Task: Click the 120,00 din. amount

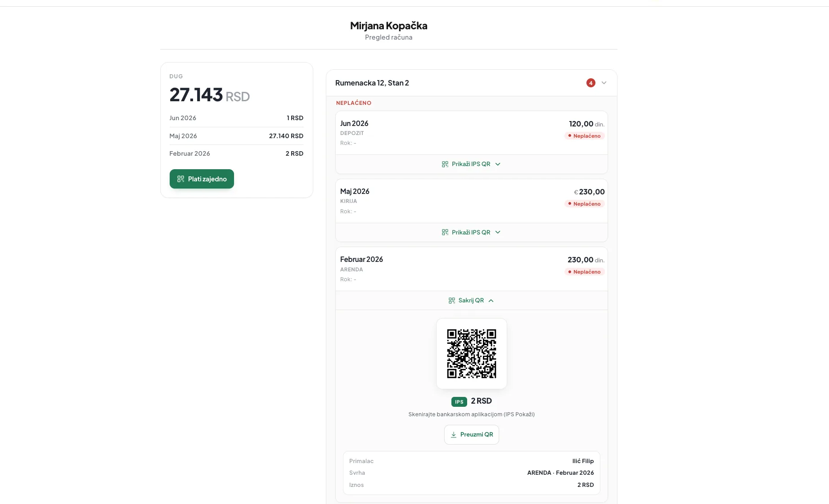Action: coord(586,124)
